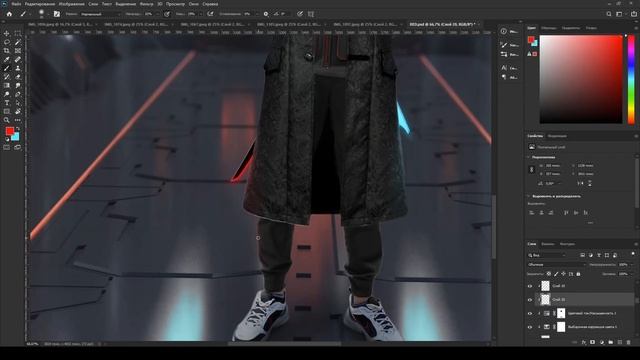Toggle airbrush mode in options bar
Viewport: 640px width, 360px height.
[210, 14]
